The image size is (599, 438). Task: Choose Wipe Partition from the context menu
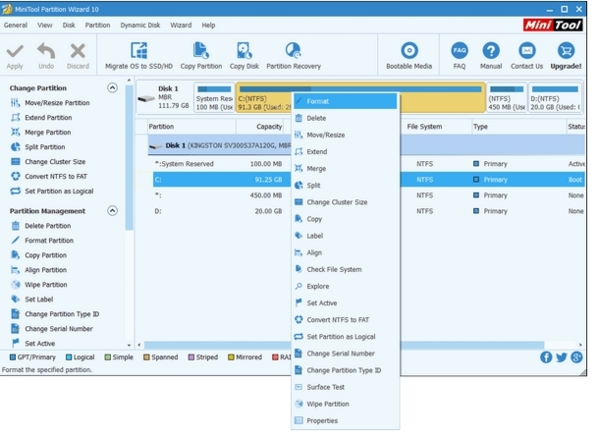pyautogui.click(x=345, y=404)
